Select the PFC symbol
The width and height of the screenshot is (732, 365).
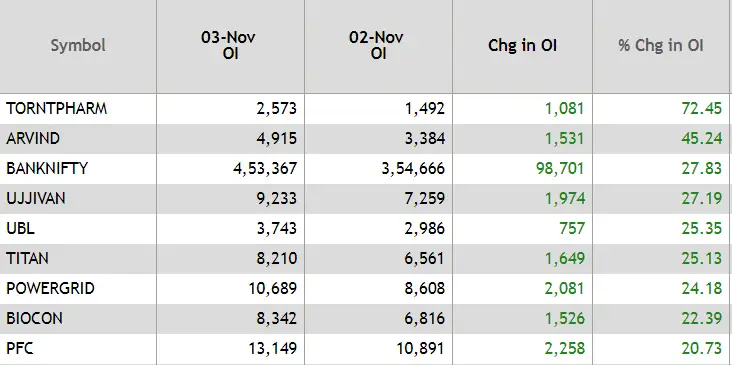tap(20, 348)
